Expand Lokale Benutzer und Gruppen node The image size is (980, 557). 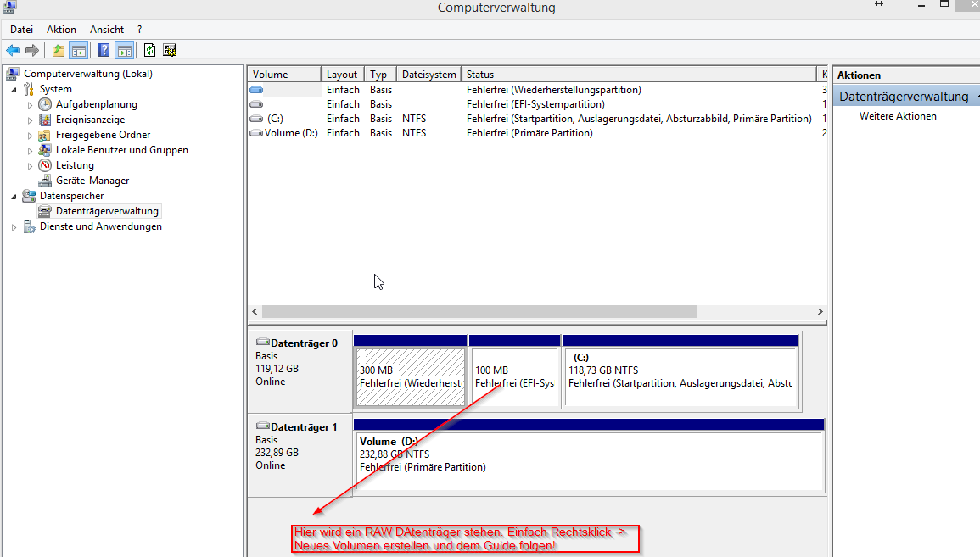click(30, 151)
